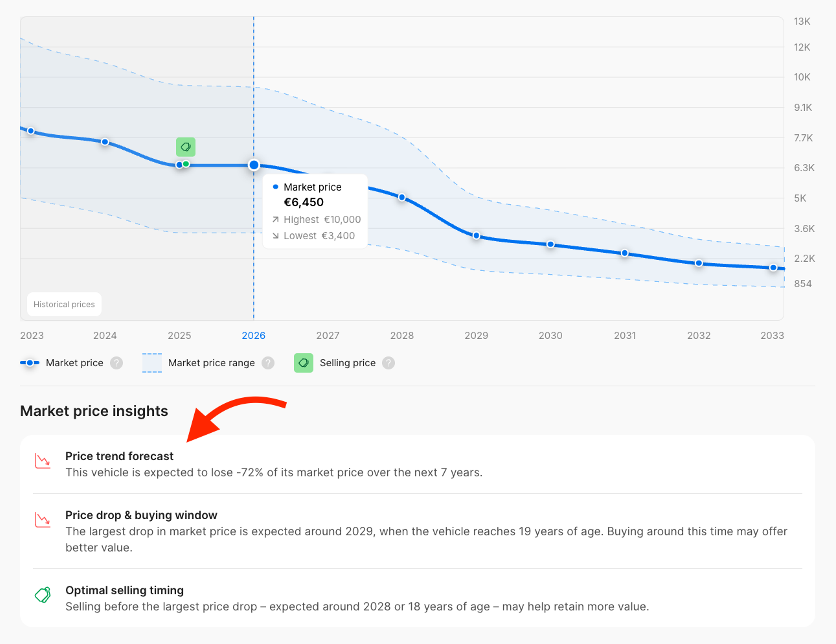Click the green selling price tag icon on chart
The width and height of the screenshot is (836, 644).
coord(186,147)
